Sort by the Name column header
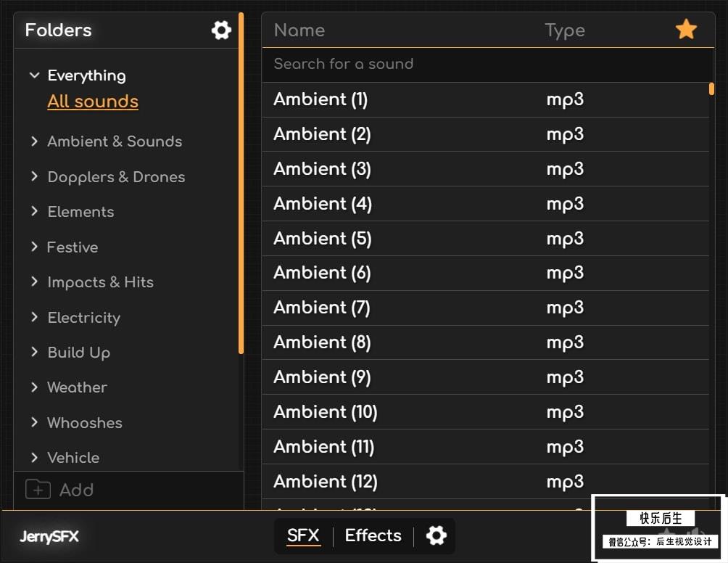 (299, 30)
